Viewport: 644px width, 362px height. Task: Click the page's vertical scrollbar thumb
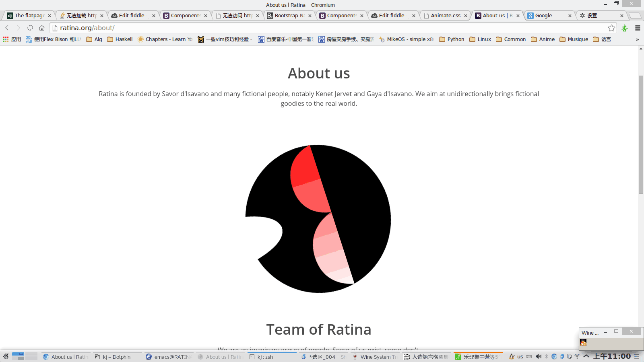(641, 134)
